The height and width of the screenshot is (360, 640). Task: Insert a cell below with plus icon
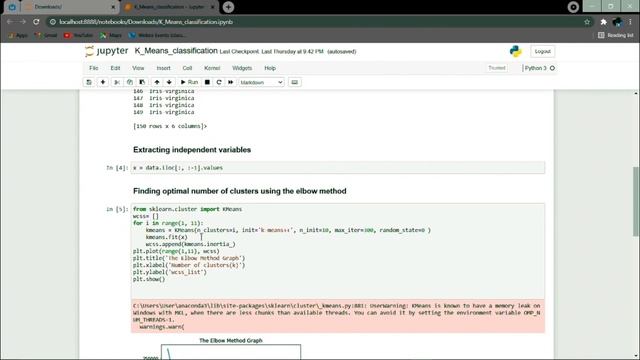(x=103, y=82)
